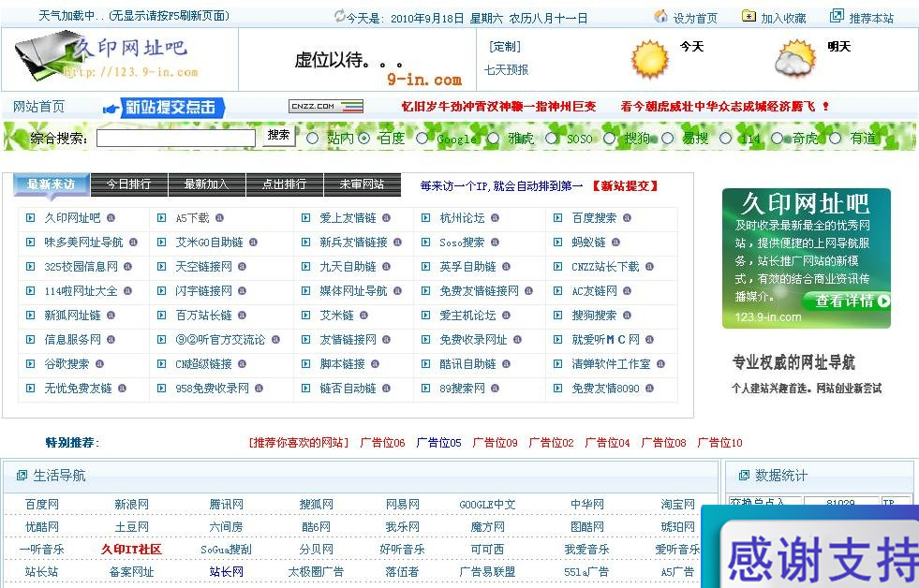Open the 淘宝网 link in 生活导航
The image size is (919, 588).
(678, 505)
